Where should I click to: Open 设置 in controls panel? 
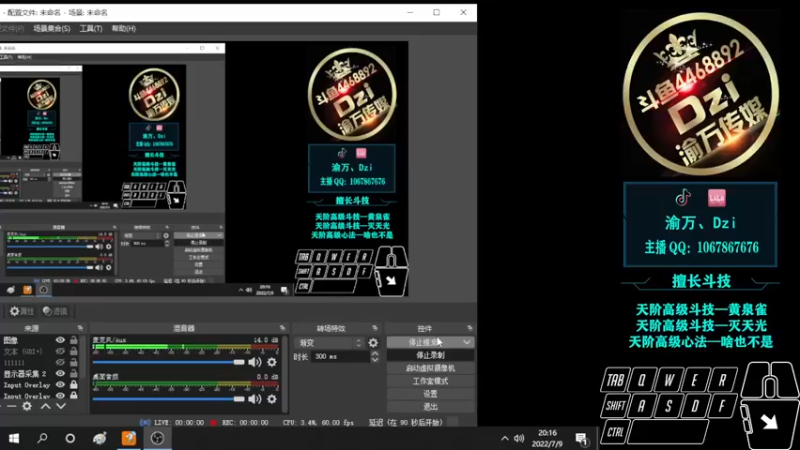pyautogui.click(x=430, y=394)
